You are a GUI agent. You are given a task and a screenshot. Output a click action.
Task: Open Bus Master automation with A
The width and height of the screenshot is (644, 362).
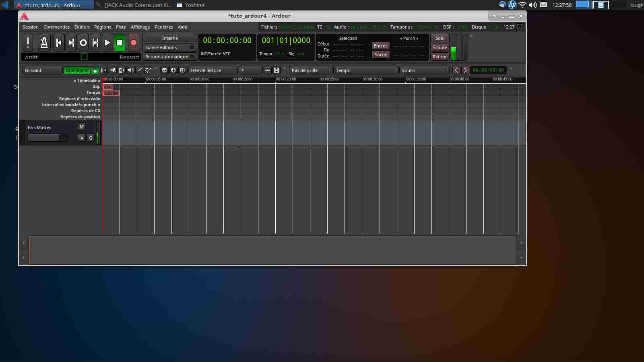82,138
